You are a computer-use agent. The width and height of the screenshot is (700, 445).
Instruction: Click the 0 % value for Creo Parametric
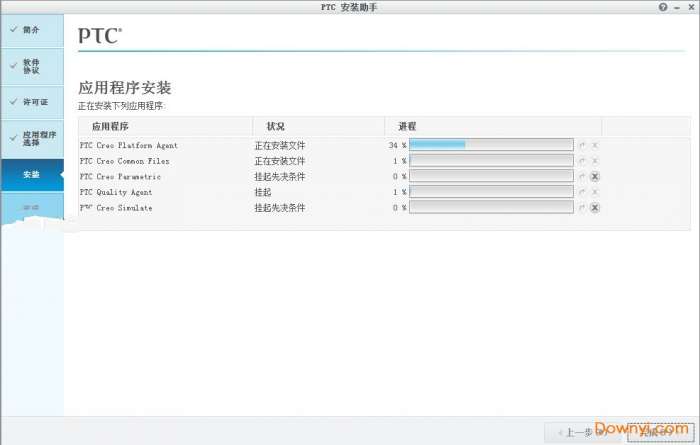coord(400,177)
